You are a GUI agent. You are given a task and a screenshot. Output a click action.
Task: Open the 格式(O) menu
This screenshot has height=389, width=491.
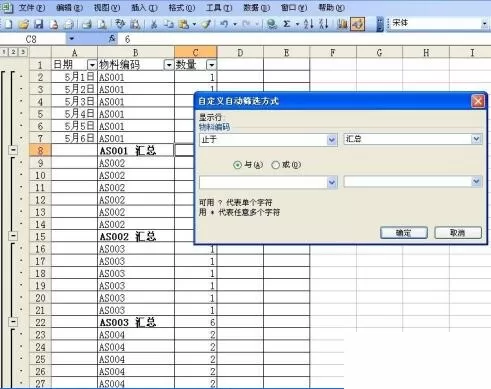tap(181, 7)
